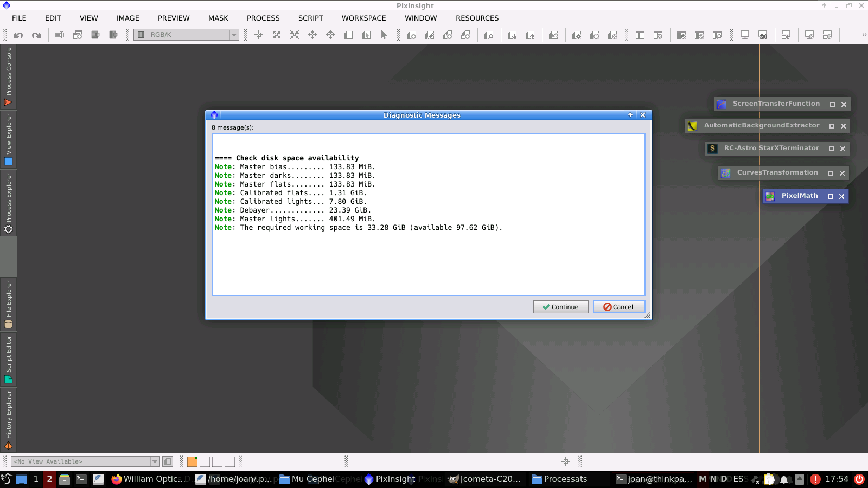Open the RGB/K channel dropdown
Viewport: 868px width, 488px height.
[234, 35]
